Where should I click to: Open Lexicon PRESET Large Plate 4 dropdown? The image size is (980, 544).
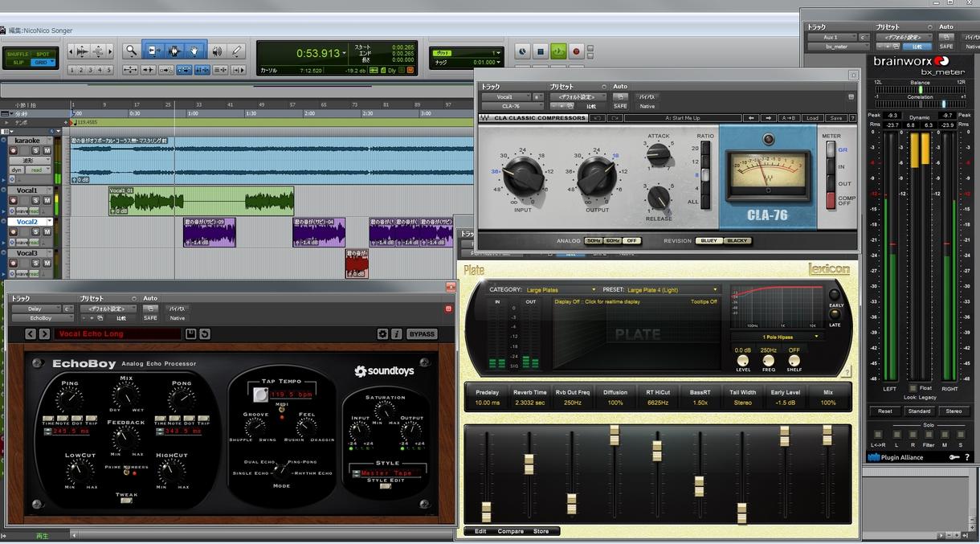coord(672,289)
